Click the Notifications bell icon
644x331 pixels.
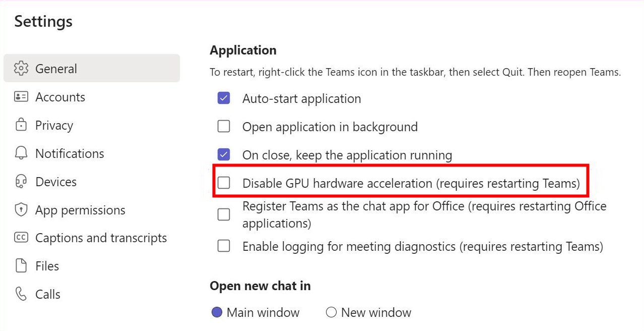coord(21,153)
